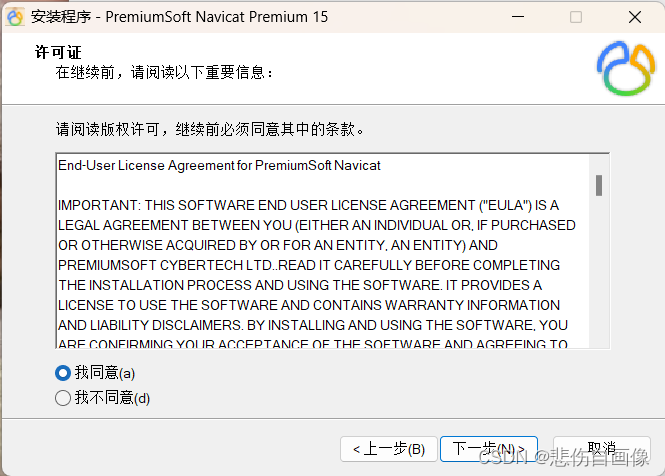Screen dimensions: 665x476
Task: Click the 我同意(a) label text
Action: point(105,372)
